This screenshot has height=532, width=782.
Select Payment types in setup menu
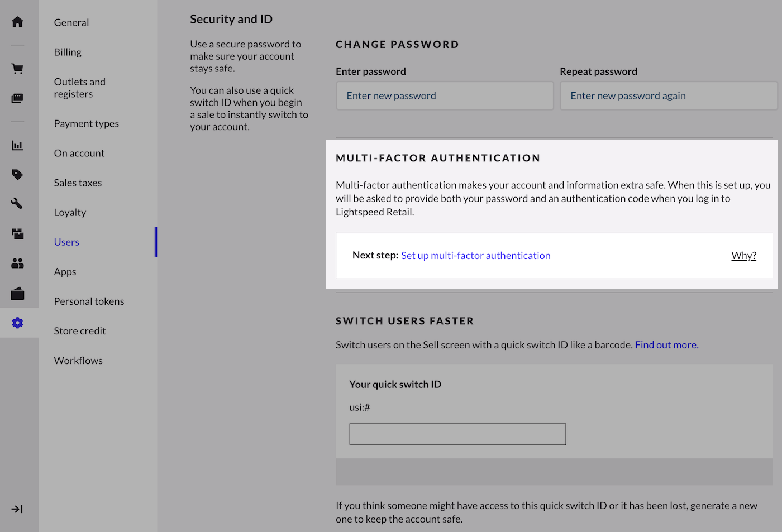tap(87, 123)
